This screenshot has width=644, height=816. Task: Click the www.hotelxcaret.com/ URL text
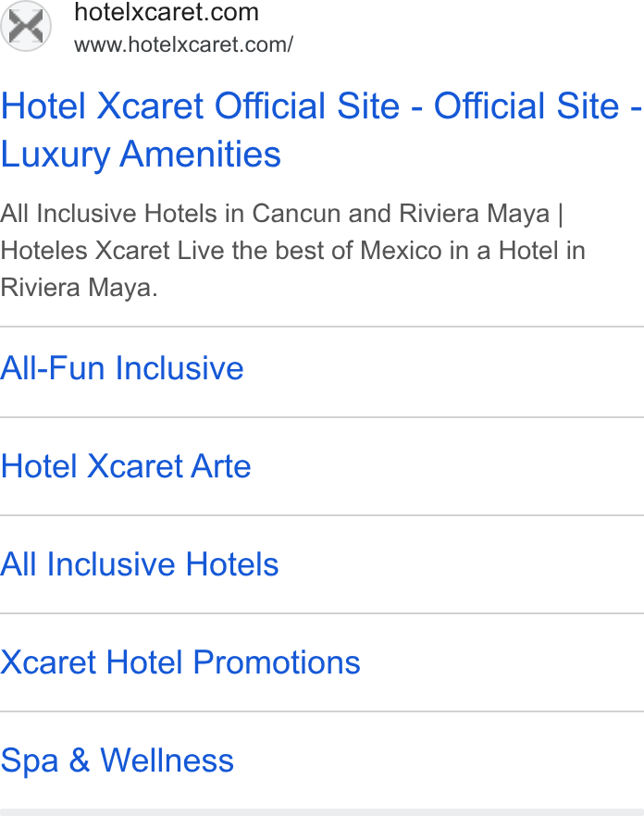[184, 44]
